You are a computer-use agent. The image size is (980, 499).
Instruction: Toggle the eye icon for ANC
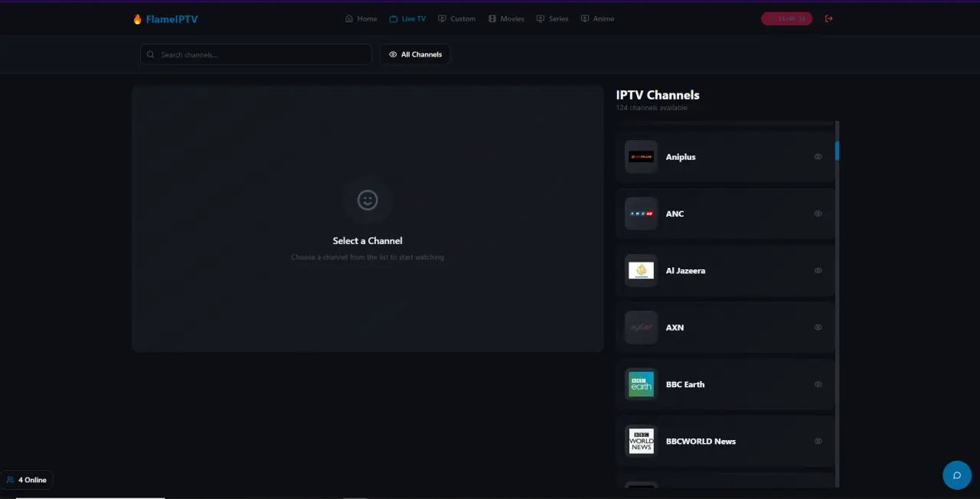[818, 214]
